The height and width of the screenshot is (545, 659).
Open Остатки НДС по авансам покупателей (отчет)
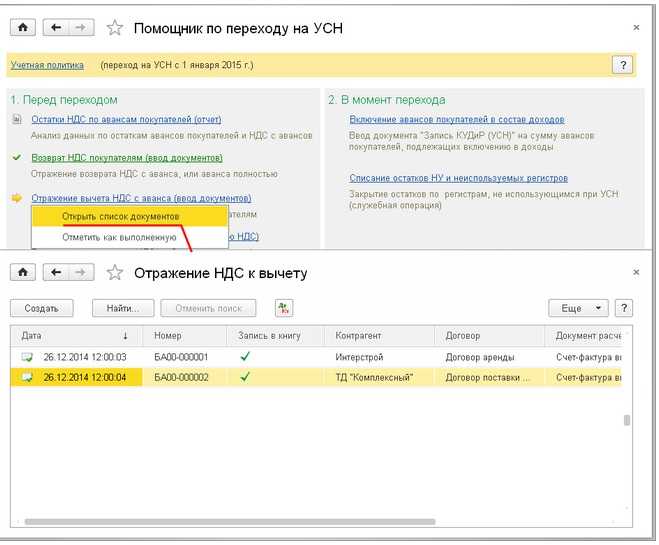[x=126, y=119]
